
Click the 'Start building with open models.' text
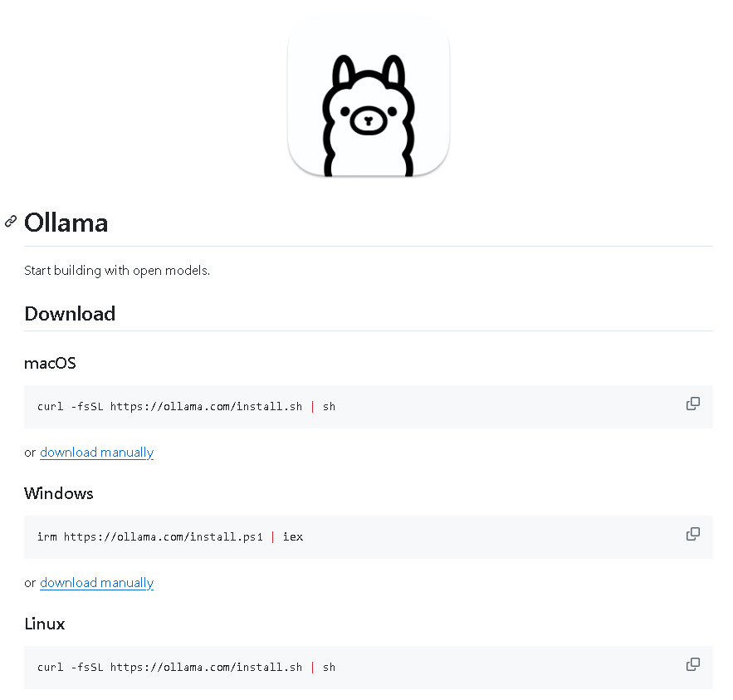click(117, 271)
